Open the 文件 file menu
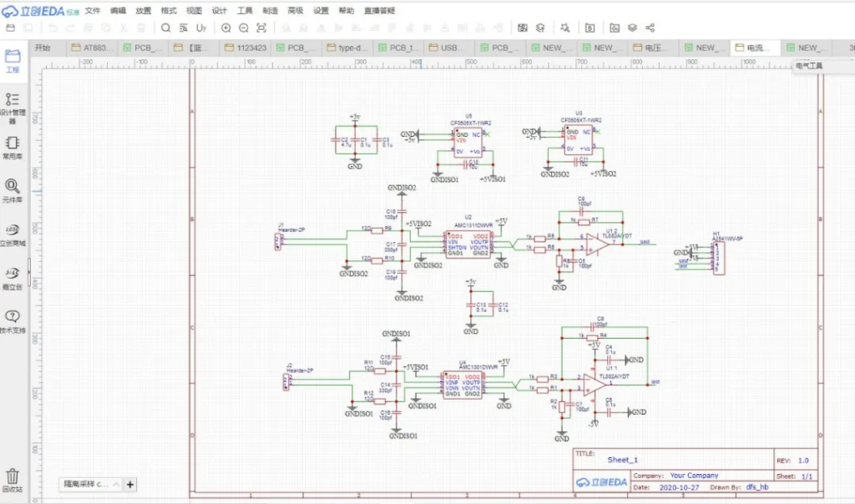This screenshot has height=504, width=855. pos(93,11)
